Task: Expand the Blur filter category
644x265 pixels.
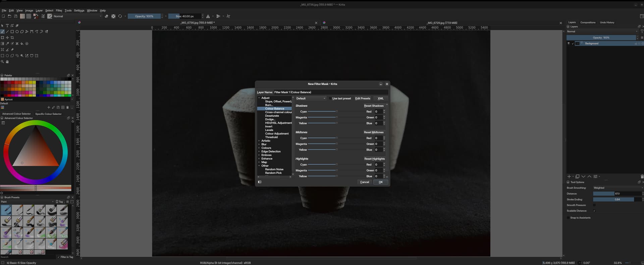Action: [x=259, y=144]
